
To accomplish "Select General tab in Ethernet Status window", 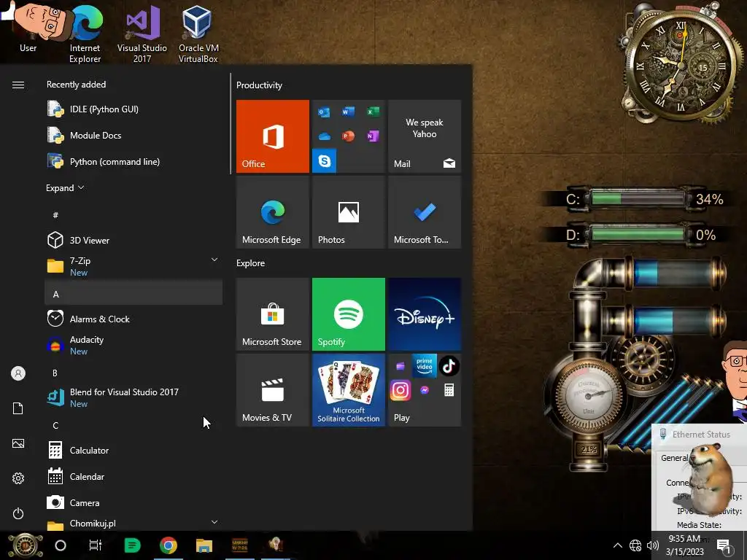I will (674, 458).
